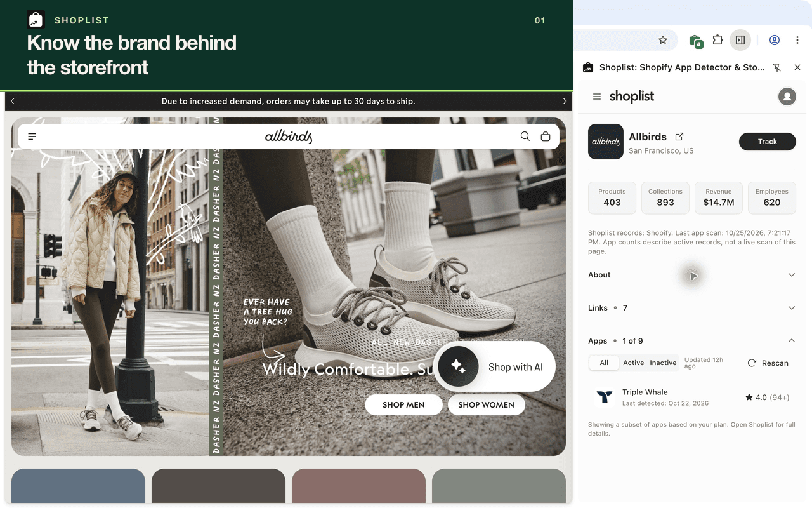The image size is (812, 508).
Task: Click the Shoplist logo in banner
Action: (36, 20)
